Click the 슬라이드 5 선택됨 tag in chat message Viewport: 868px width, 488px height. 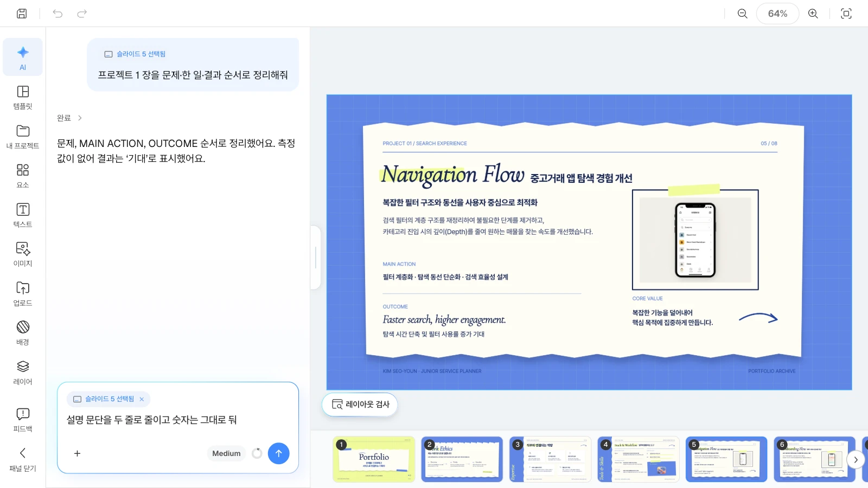135,54
